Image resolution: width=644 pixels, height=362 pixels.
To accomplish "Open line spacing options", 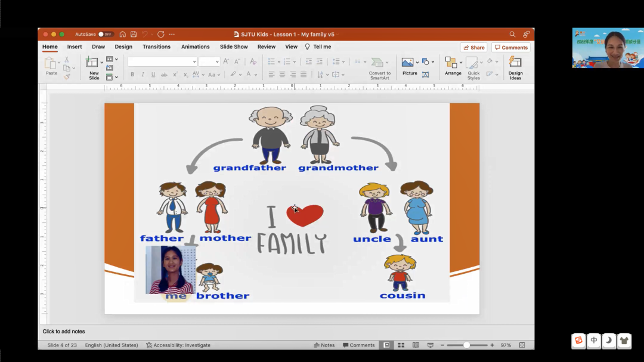I will [x=339, y=61].
